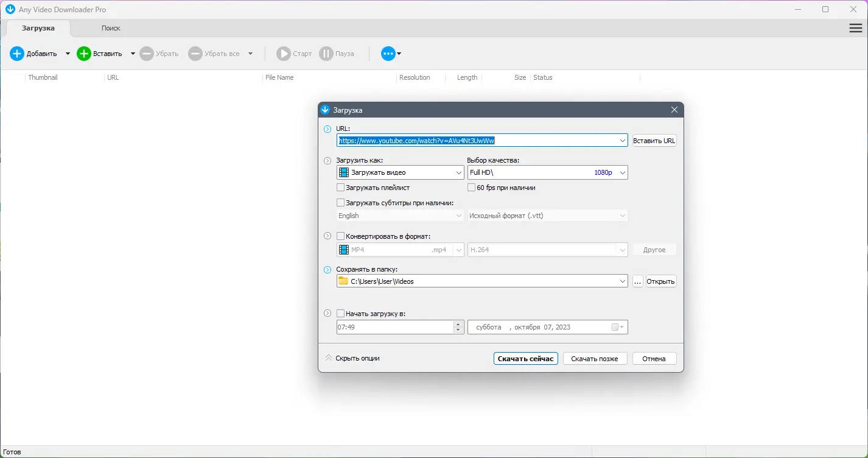The width and height of the screenshot is (868, 458).
Task: Switch to the Загрузка tab
Action: pyautogui.click(x=38, y=28)
